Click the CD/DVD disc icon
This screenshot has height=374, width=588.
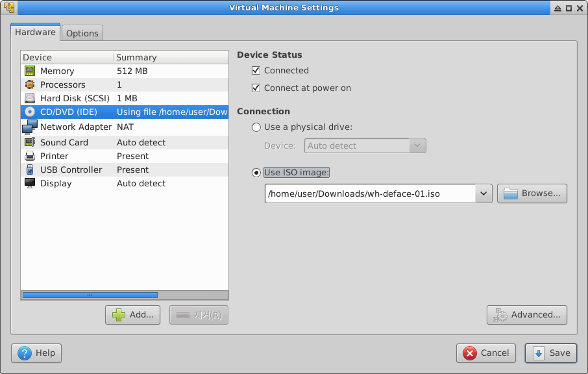coord(30,112)
